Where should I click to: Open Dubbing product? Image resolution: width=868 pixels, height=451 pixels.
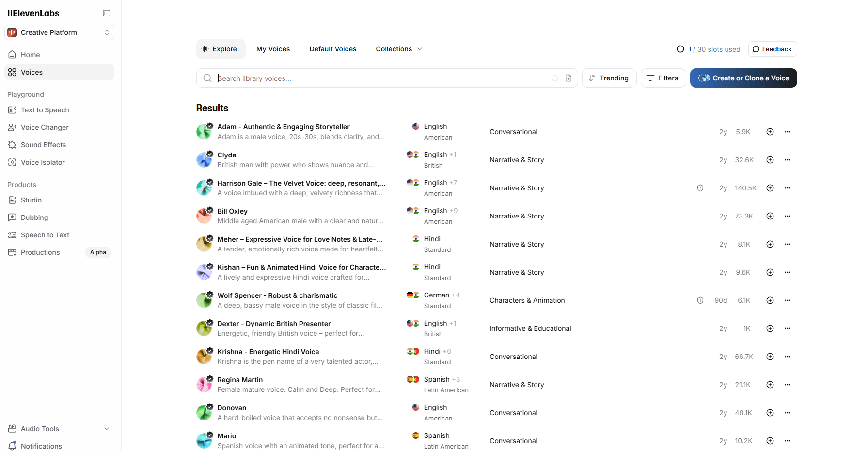click(60, 218)
